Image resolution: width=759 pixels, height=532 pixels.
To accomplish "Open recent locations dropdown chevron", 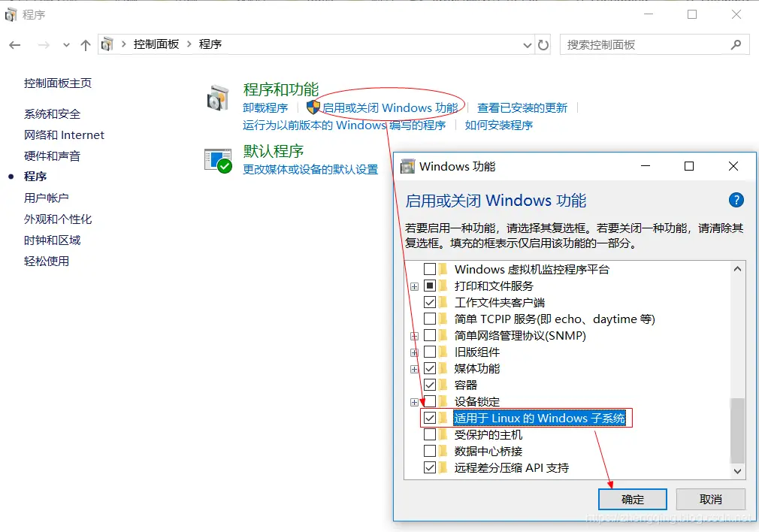I will pyautogui.click(x=66, y=45).
